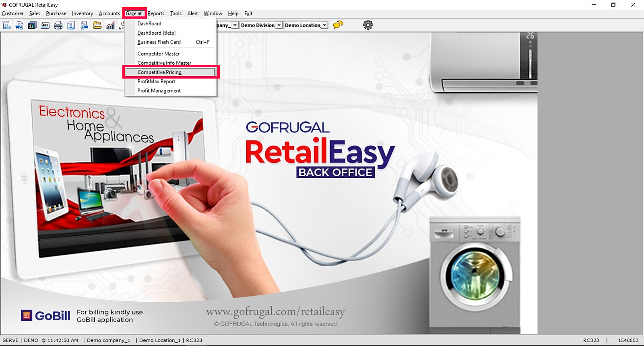Select Competitor Master menu entry
The image size is (644, 346).
point(171,54)
